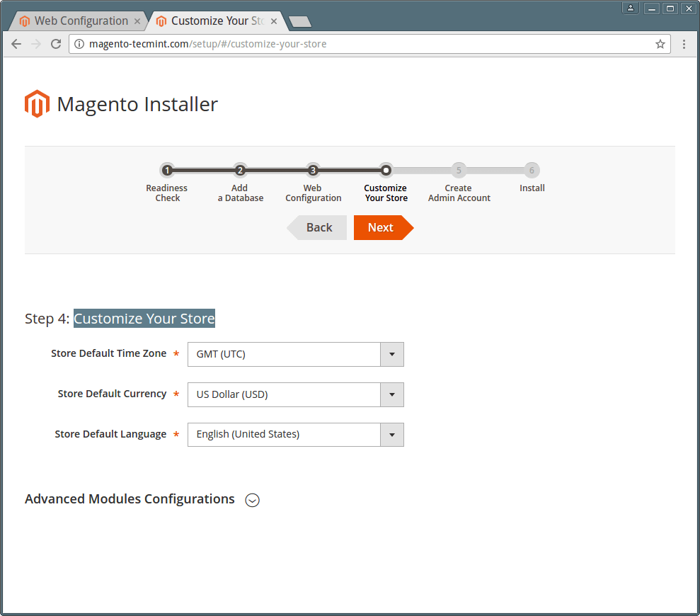Click the Magento Installer title text

[137, 105]
